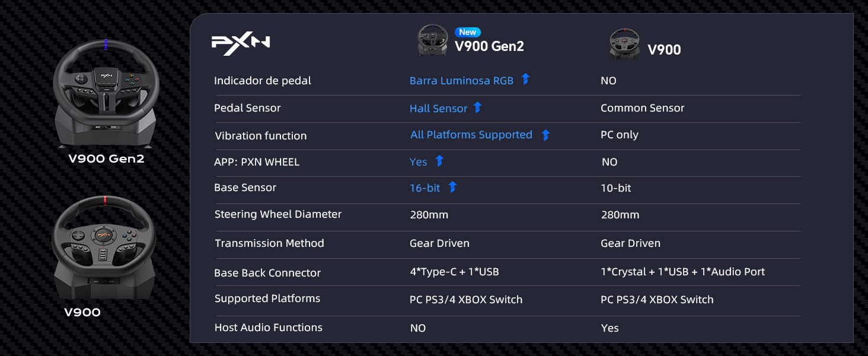Click the small V900 Gen2 wheel header icon
868x356 pixels.
[x=432, y=40]
